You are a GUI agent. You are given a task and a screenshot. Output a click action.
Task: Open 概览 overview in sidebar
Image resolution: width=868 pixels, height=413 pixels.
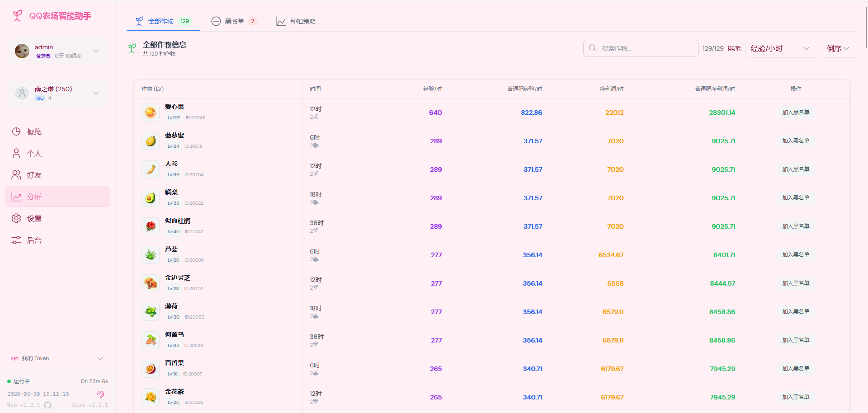click(34, 131)
